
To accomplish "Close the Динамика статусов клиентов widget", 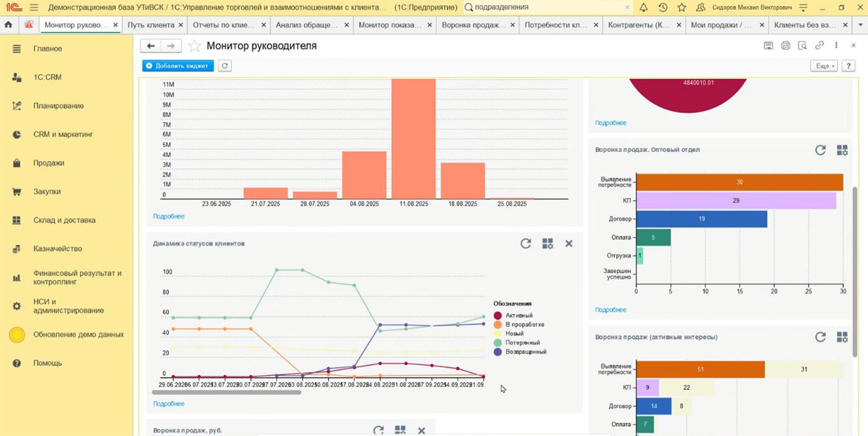I will click(569, 244).
